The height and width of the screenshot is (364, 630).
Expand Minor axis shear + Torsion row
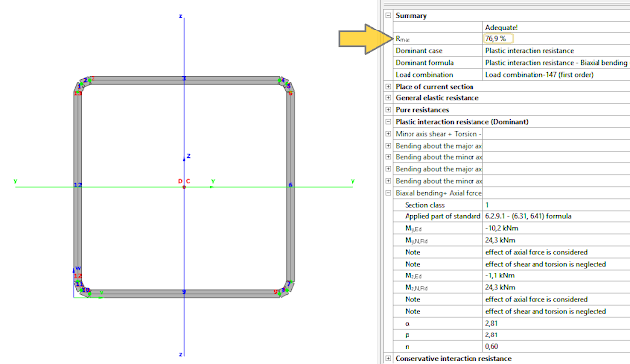[388, 134]
